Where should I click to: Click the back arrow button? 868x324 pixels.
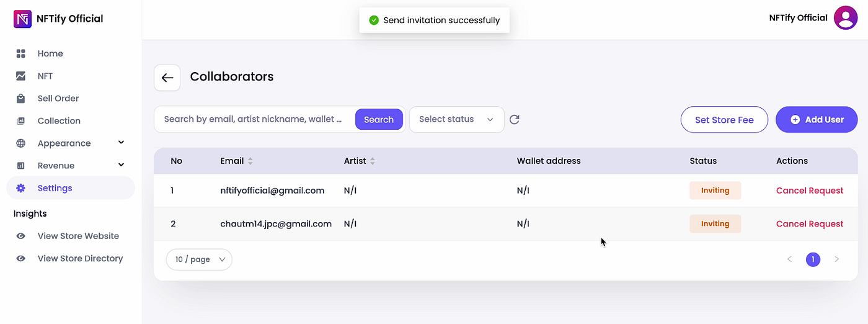pos(167,78)
